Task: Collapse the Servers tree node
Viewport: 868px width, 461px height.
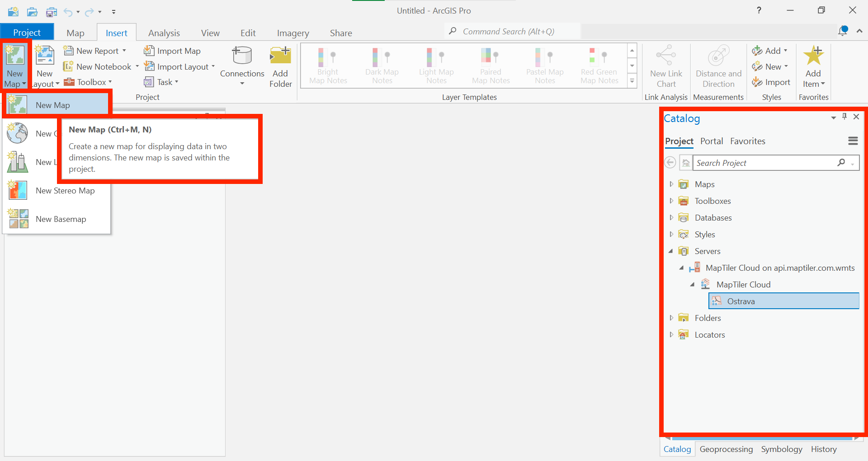Action: point(671,251)
